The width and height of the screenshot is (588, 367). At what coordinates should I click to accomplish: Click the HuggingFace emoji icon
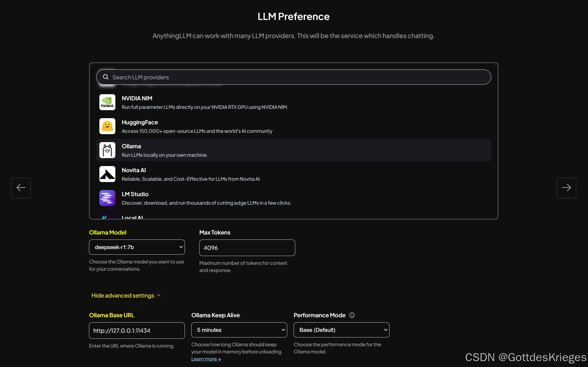[x=107, y=126]
